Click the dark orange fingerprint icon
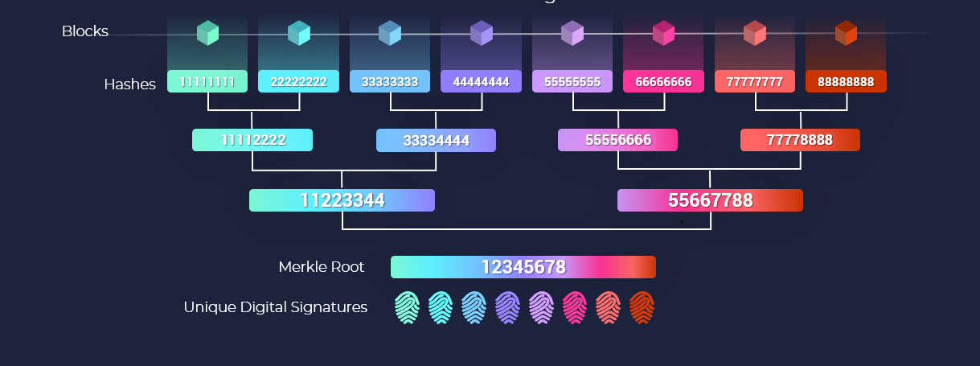The height and width of the screenshot is (366, 980). pyautogui.click(x=642, y=307)
